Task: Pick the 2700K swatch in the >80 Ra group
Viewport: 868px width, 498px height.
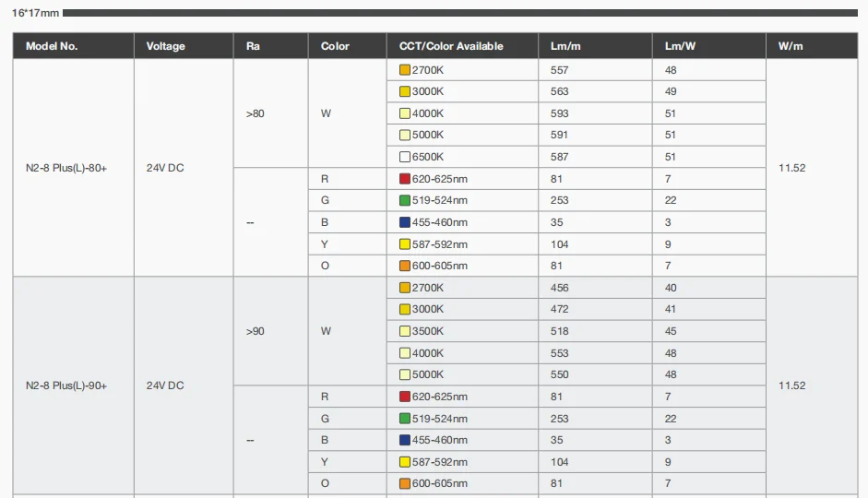Action: [405, 70]
